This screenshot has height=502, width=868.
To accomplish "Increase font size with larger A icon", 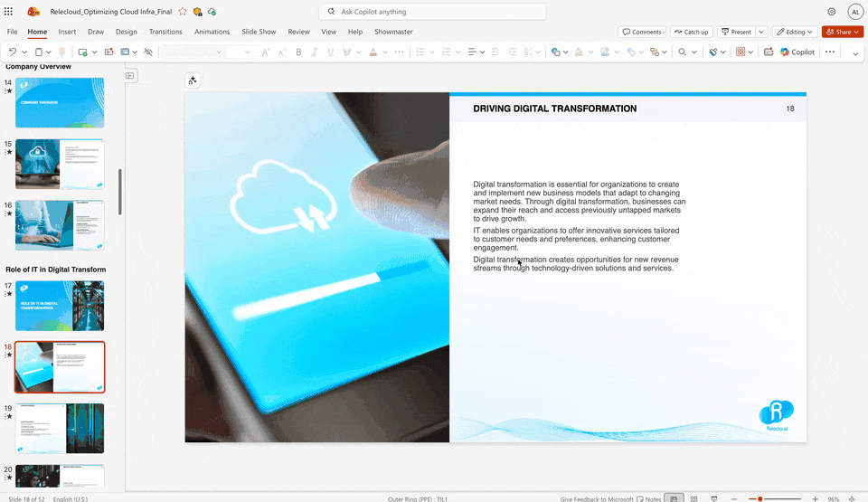I will pyautogui.click(x=266, y=52).
